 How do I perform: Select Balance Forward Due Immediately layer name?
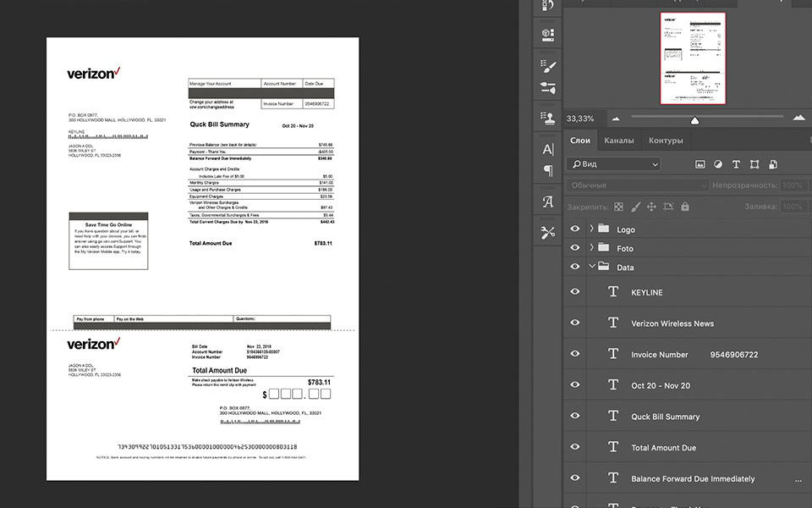pyautogui.click(x=693, y=479)
